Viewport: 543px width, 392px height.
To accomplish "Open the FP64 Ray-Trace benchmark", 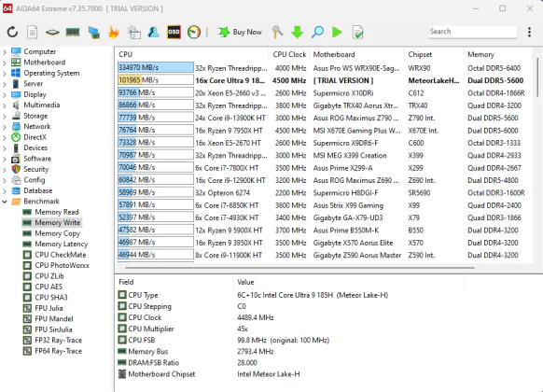I will point(58,351).
